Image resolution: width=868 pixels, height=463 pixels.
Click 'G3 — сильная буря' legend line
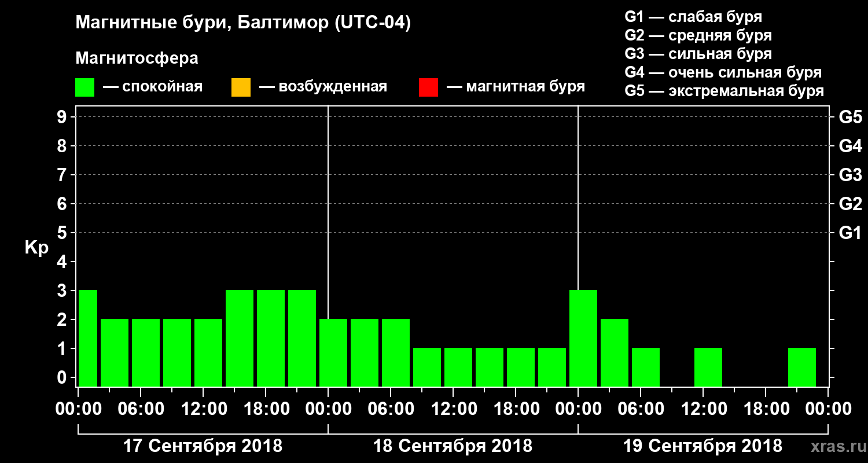698,54
